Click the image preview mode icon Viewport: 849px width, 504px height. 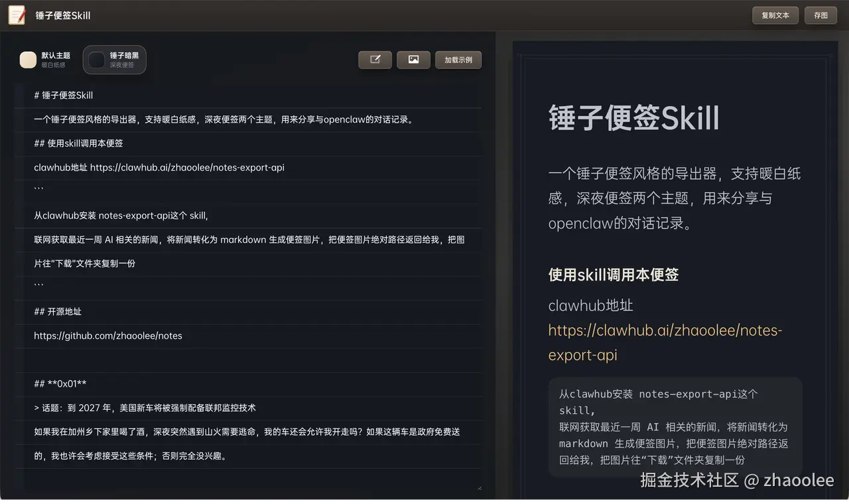tap(413, 59)
